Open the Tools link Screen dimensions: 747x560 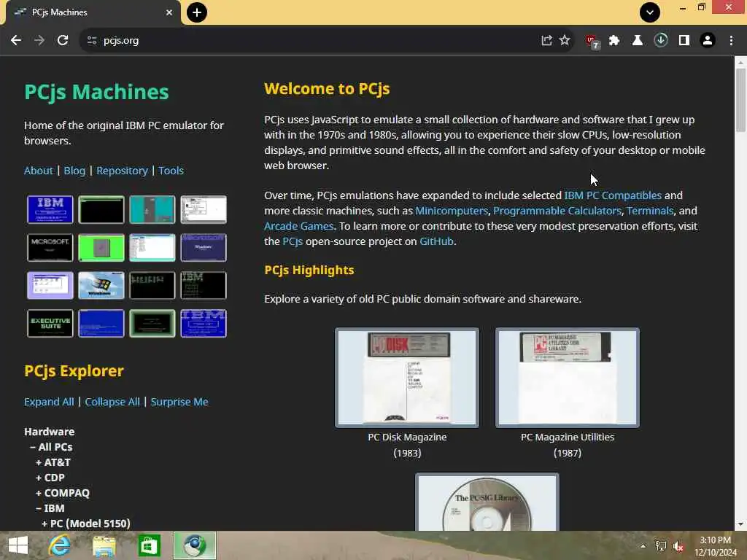(171, 171)
